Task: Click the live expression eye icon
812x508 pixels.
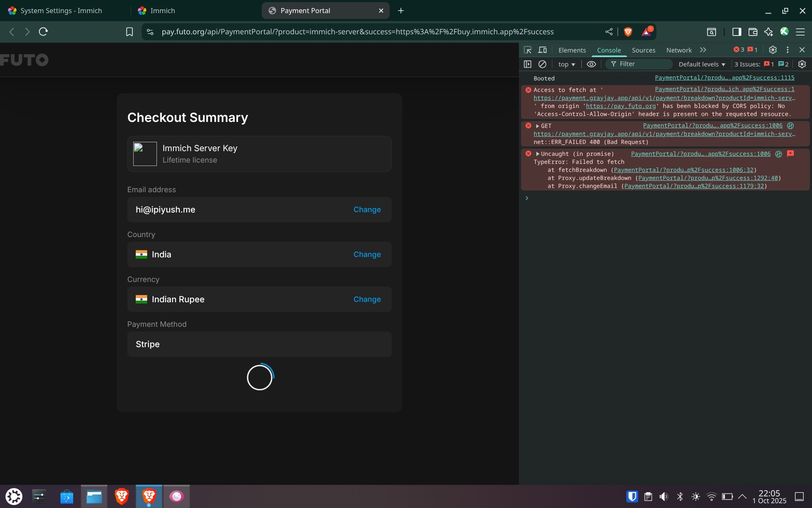Action: (591, 64)
